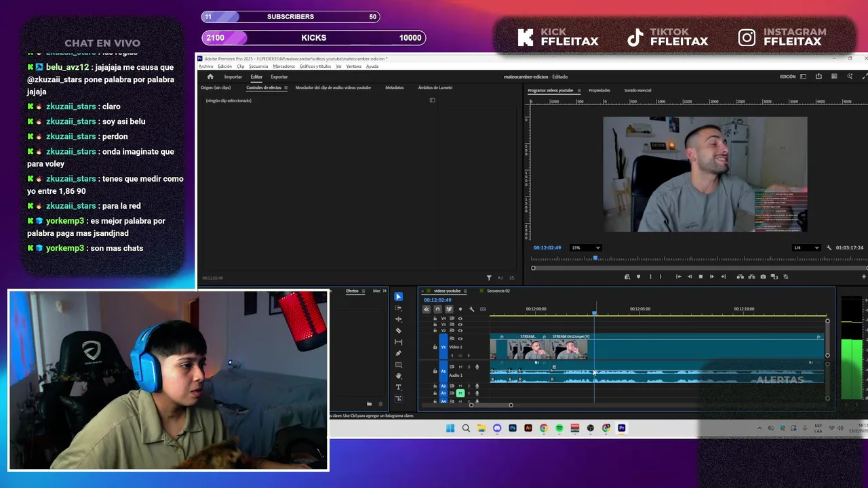
Task: Click the Windows Start button
Action: [450, 428]
